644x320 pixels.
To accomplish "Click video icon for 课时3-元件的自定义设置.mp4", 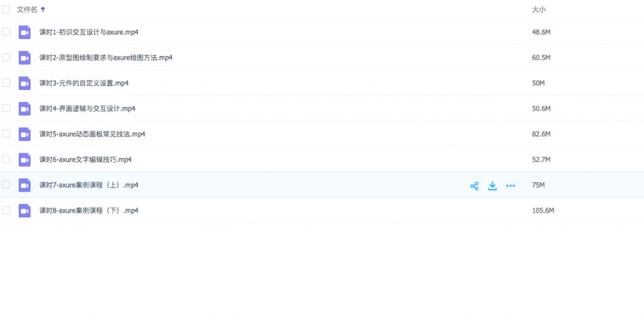I will pos(25,83).
